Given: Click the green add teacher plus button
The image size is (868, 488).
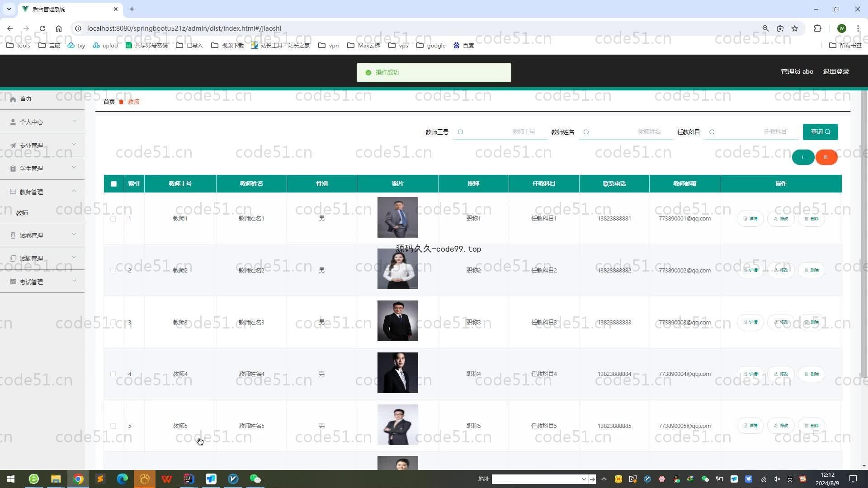Looking at the screenshot, I should 802,157.
